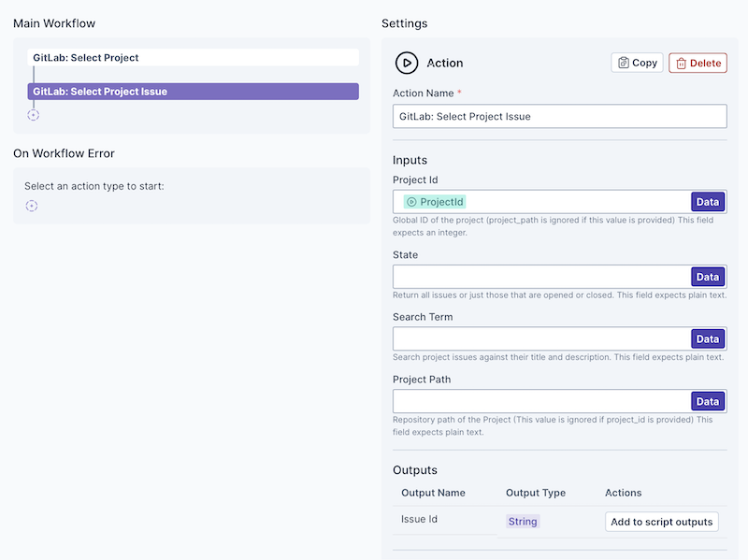Open Data picker for Search Term
Image resolution: width=748 pixels, height=560 pixels.
(x=708, y=339)
